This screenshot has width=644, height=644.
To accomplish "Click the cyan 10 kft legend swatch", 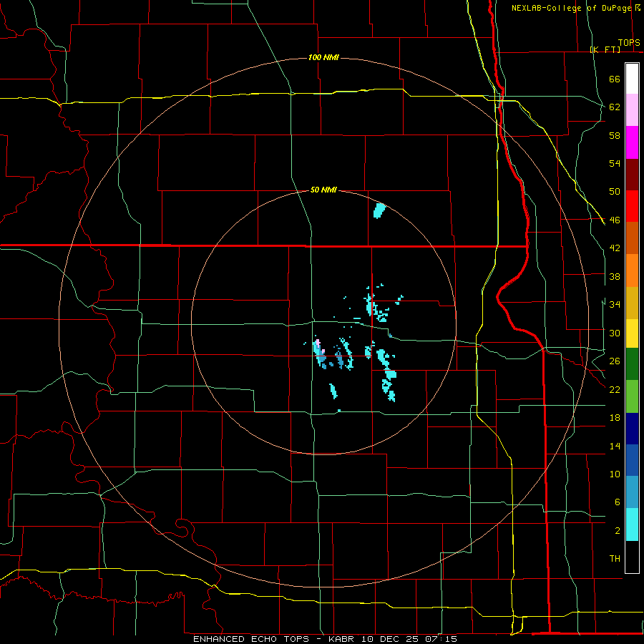I will pos(632,525).
